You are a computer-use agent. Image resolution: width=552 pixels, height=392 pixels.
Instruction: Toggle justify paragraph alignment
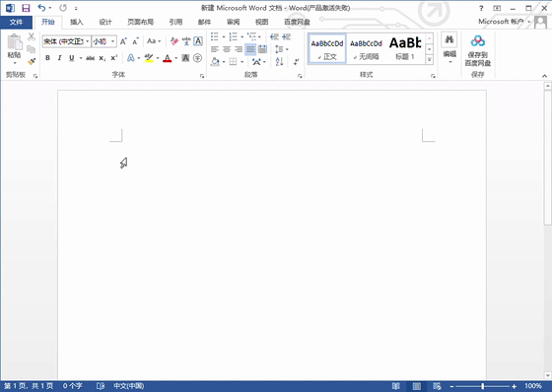pyautogui.click(x=250, y=49)
